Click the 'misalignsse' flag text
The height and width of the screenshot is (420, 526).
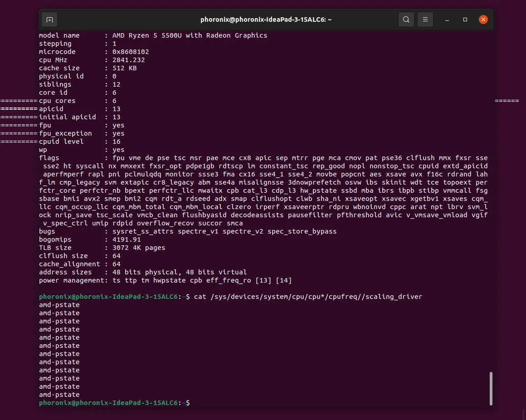pyautogui.click(x=261, y=182)
